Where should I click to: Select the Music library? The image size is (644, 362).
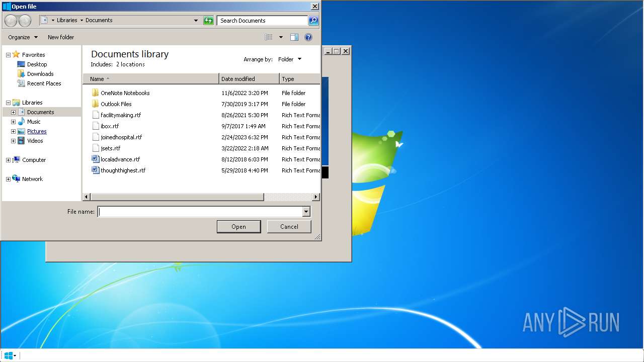pos(34,122)
